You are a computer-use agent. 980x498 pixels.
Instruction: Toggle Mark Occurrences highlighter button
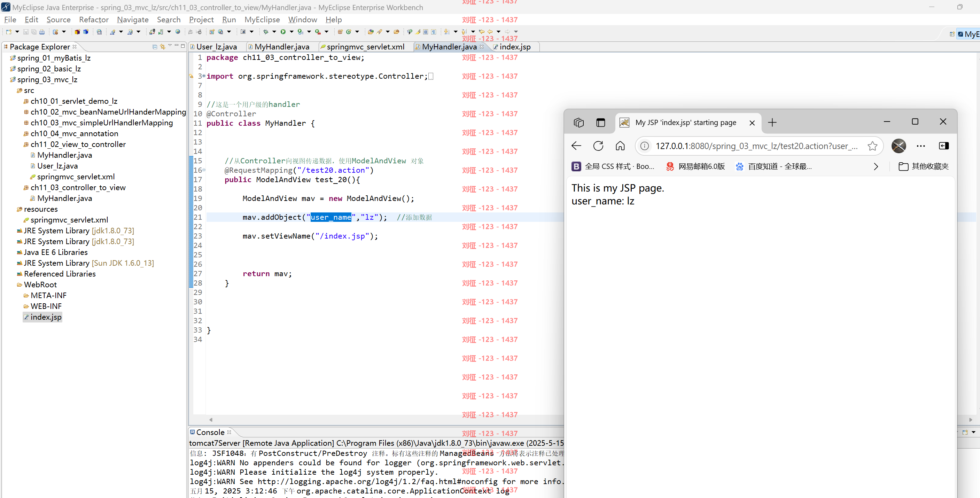click(418, 32)
